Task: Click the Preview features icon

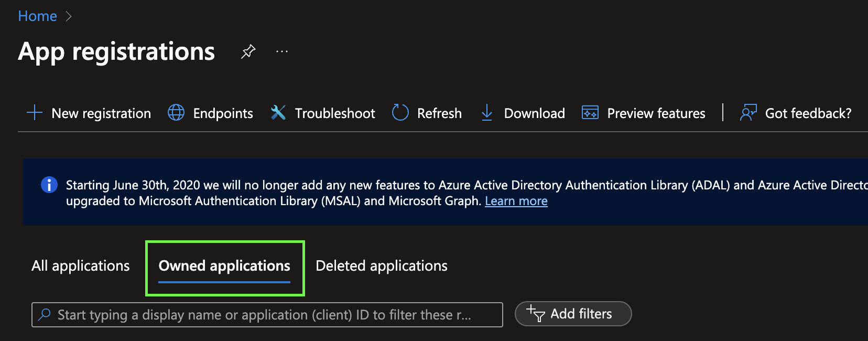Action: click(x=590, y=113)
